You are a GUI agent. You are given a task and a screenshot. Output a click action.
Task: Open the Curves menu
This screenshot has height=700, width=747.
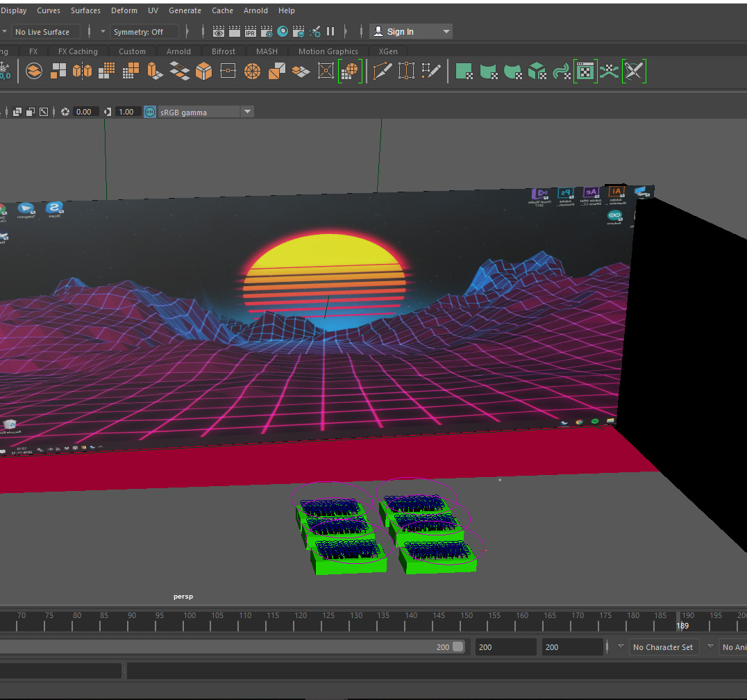point(49,10)
